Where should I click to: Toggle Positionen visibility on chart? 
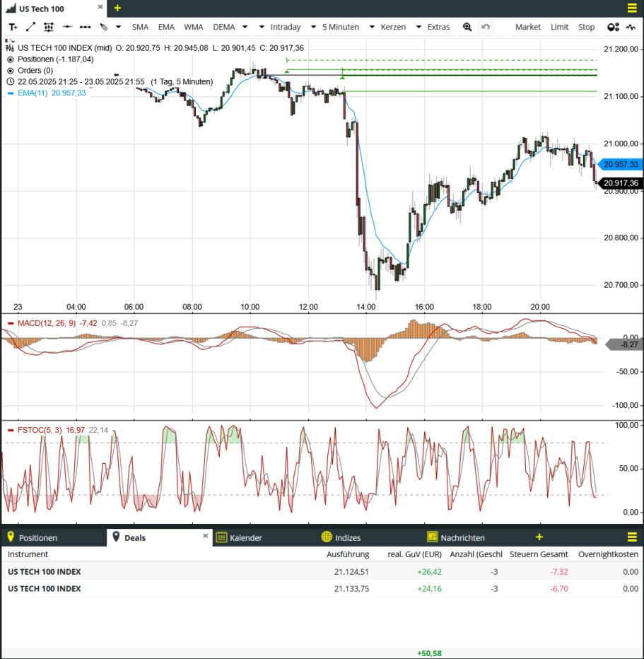(11, 59)
